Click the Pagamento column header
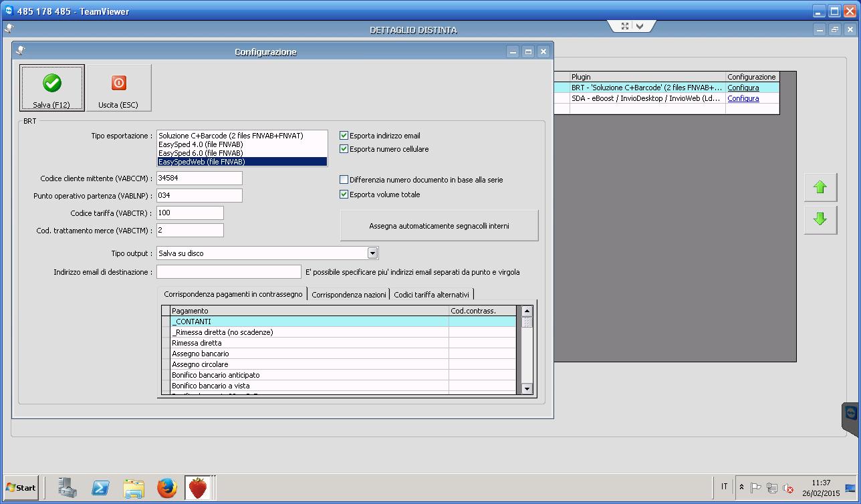Image resolution: width=861 pixels, height=504 pixels. 310,311
